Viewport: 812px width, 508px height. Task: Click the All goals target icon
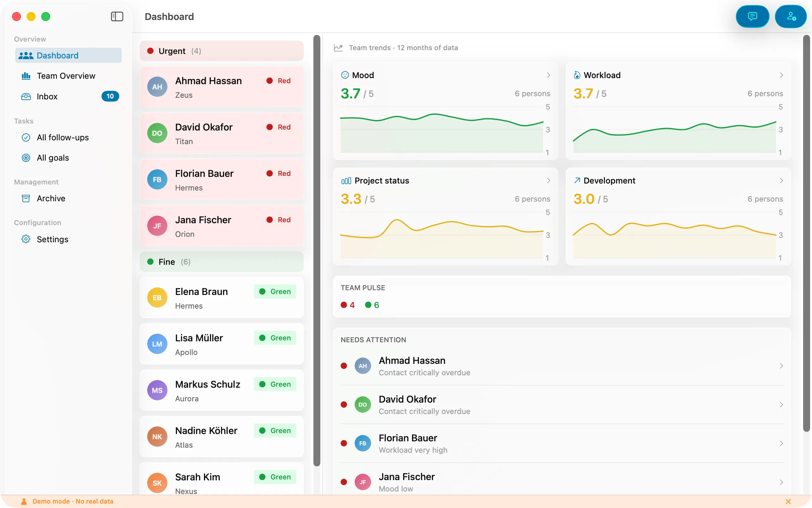click(x=26, y=158)
